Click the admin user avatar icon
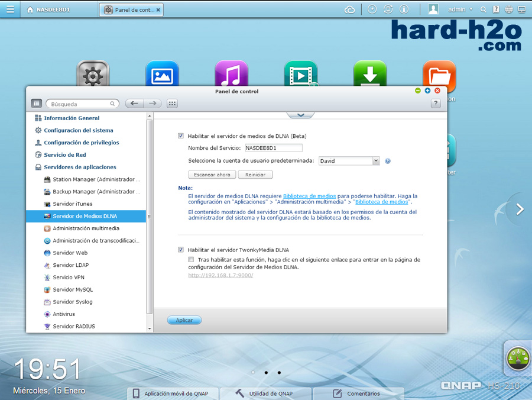This screenshot has width=532, height=400. pyautogui.click(x=433, y=9)
